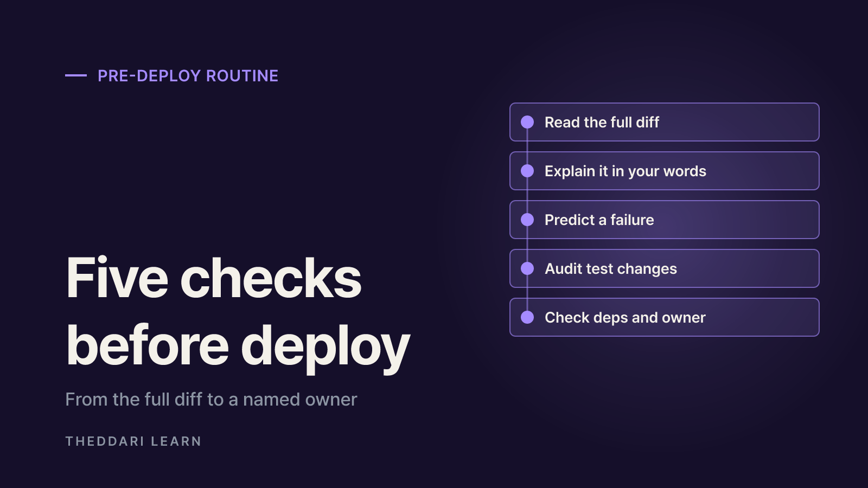The image size is (868, 488).
Task: Click the 'PRE-DEPLOY ROUTINE' heading label
Action: pos(188,76)
